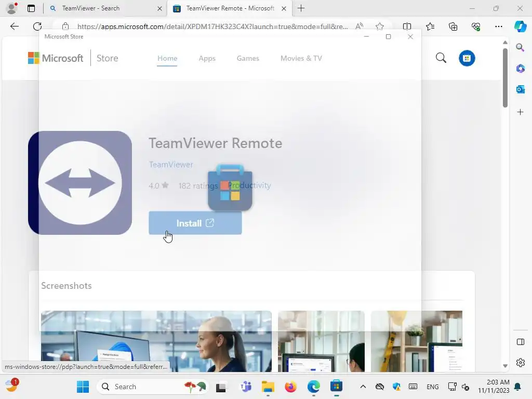Open the second screenshot thumbnail
The width and height of the screenshot is (532, 399).
(x=321, y=341)
